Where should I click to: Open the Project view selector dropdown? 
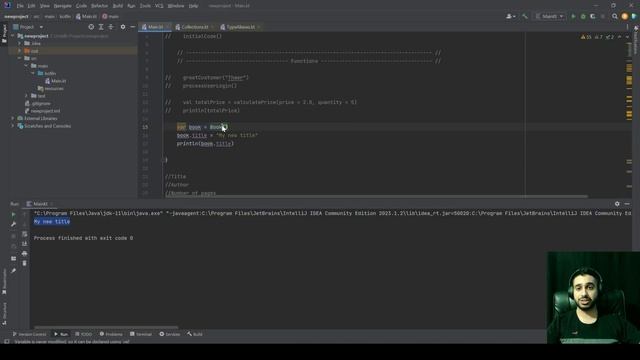[28, 27]
